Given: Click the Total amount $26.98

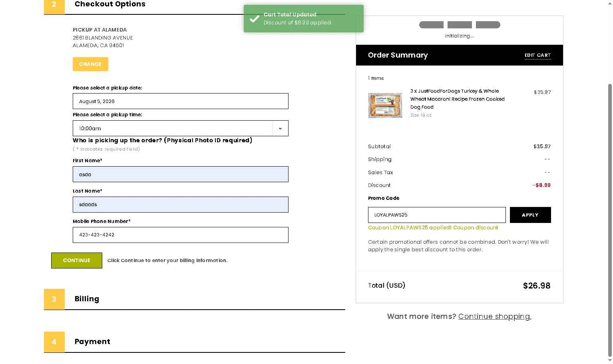Looking at the screenshot, I should pyautogui.click(x=537, y=286).
